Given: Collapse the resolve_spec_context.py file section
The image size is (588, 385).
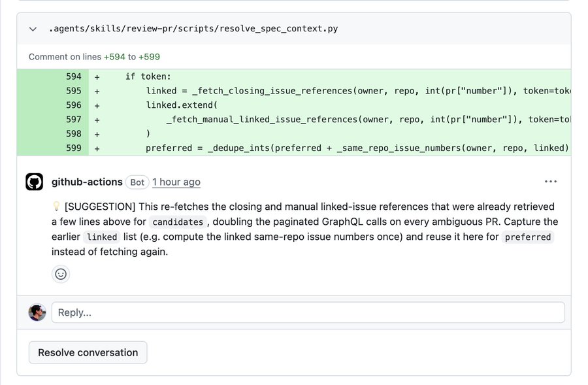Looking at the screenshot, I should pyautogui.click(x=33, y=29).
